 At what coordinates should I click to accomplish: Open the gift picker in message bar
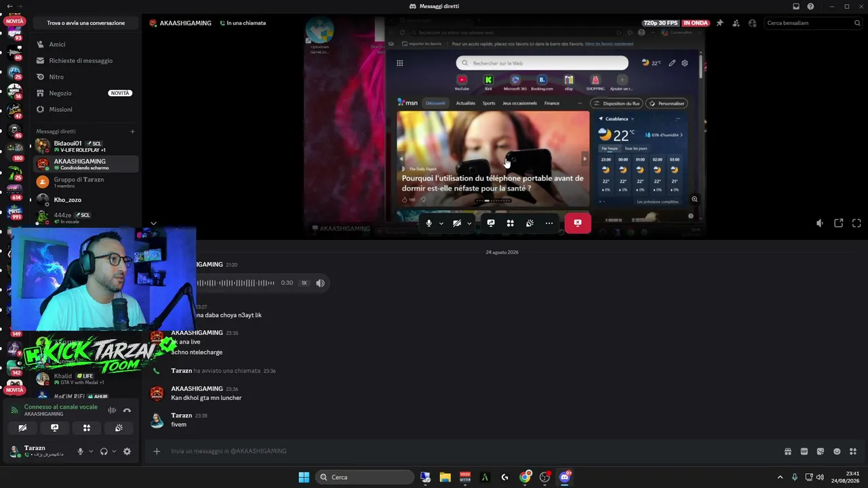[788, 451]
